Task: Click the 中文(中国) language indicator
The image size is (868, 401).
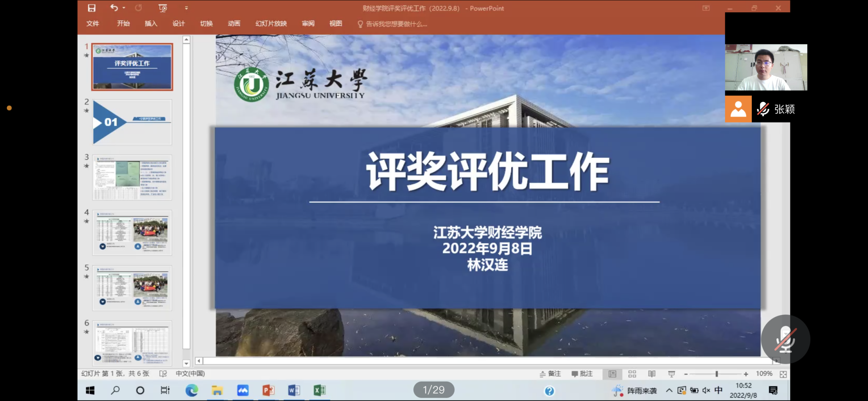Action: [190, 373]
